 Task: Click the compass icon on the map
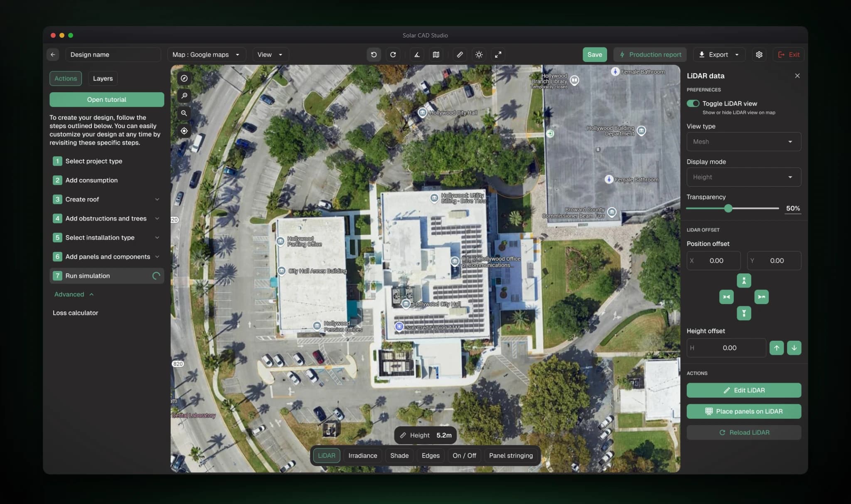click(184, 79)
